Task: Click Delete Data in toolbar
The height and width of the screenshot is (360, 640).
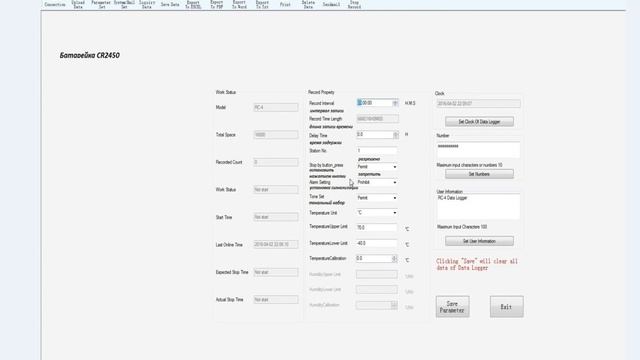Action: (x=308, y=4)
